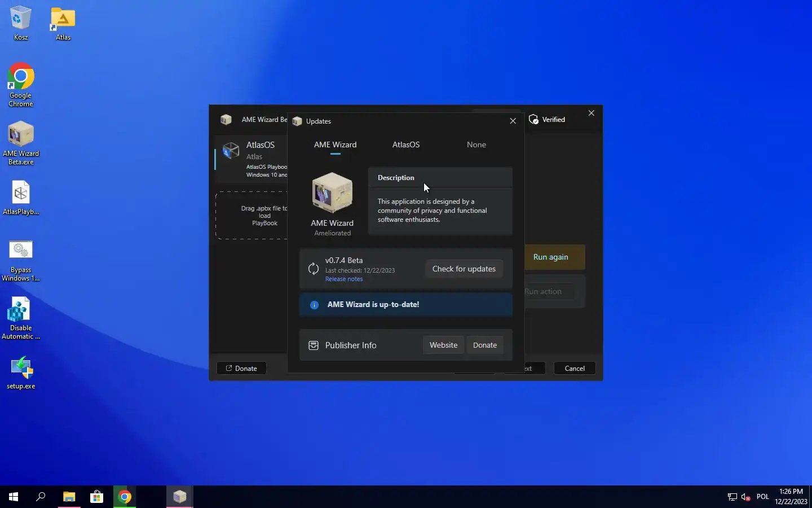Click the Updates dialog title icon

click(297, 121)
